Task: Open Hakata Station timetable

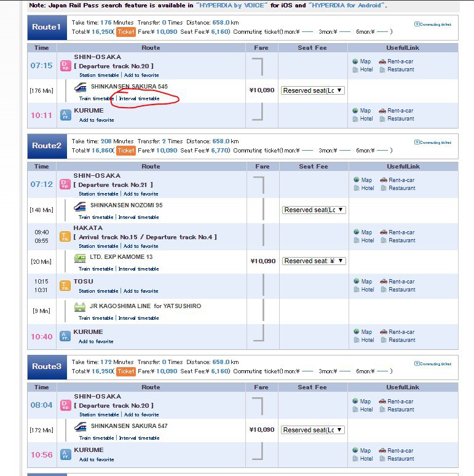Action: tap(98, 246)
